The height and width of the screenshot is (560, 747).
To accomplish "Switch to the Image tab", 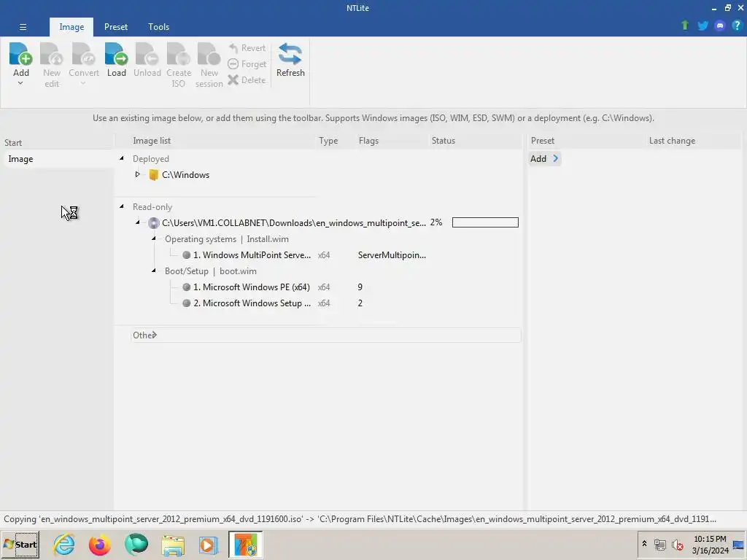I will [71, 27].
